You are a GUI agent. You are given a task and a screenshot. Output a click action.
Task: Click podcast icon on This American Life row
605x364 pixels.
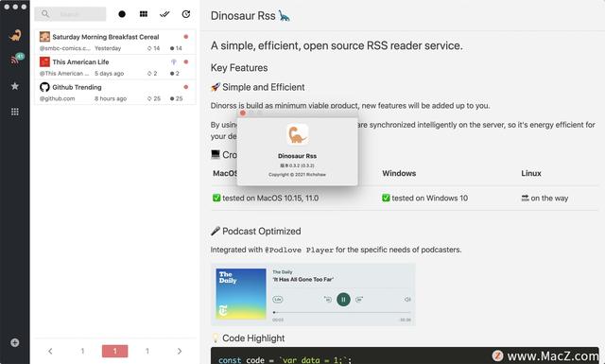click(174, 61)
